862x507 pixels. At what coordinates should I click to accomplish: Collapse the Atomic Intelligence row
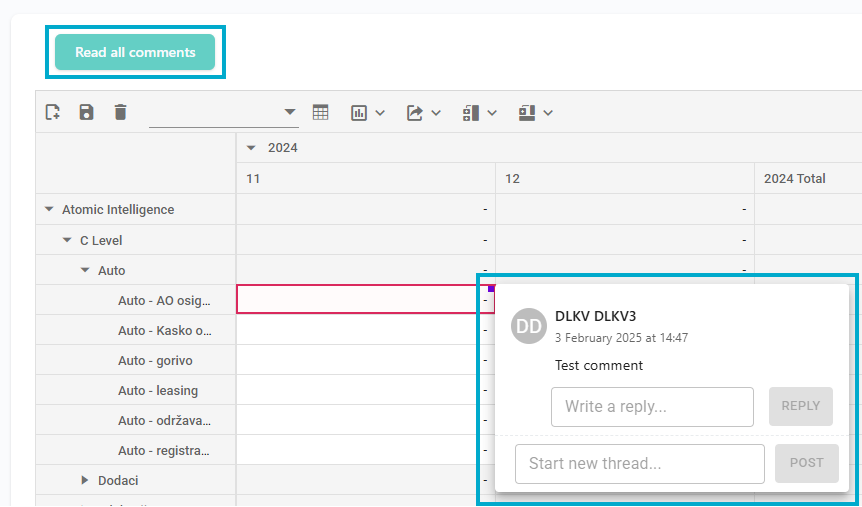49,210
